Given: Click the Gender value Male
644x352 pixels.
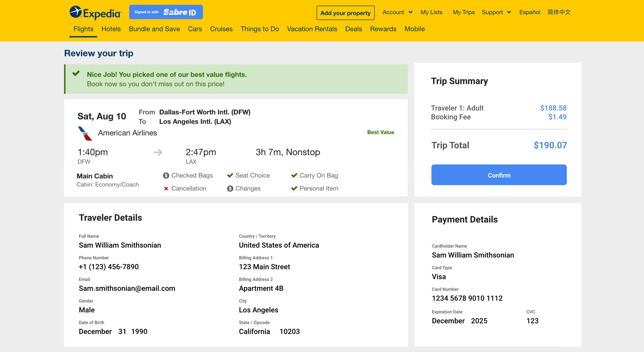Looking at the screenshot, I should click(87, 310).
